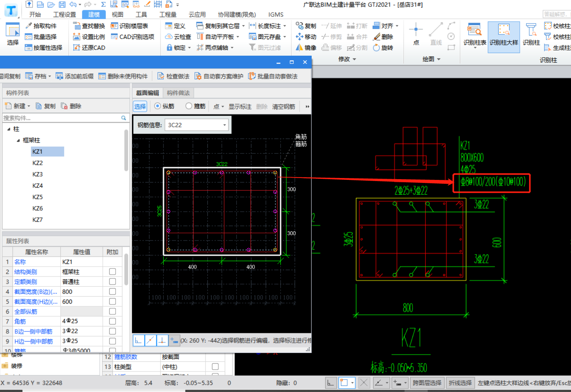Collapse the 框架柱 tree node
The width and height of the screenshot is (571, 392).
(x=18, y=141)
